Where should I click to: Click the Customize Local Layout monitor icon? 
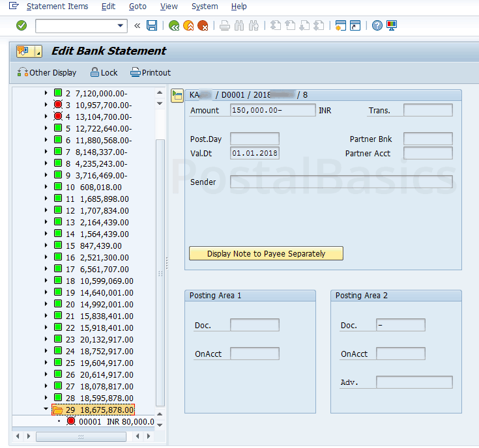[392, 25]
